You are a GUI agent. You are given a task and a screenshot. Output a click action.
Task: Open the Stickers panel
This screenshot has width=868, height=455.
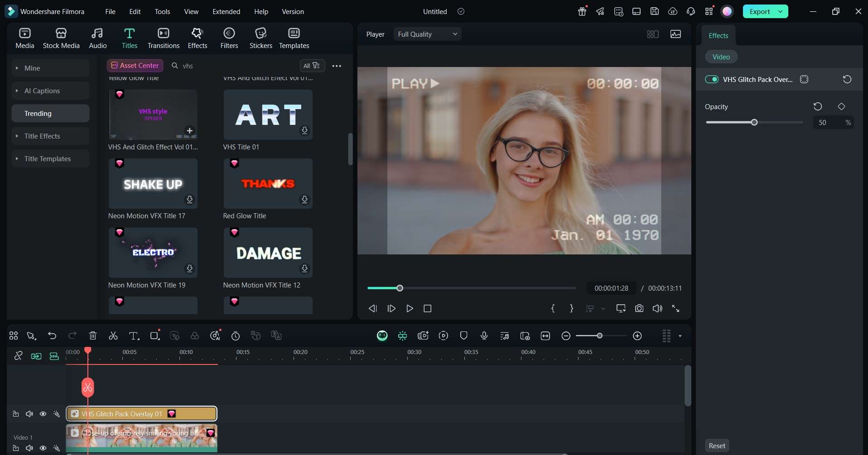coord(261,38)
